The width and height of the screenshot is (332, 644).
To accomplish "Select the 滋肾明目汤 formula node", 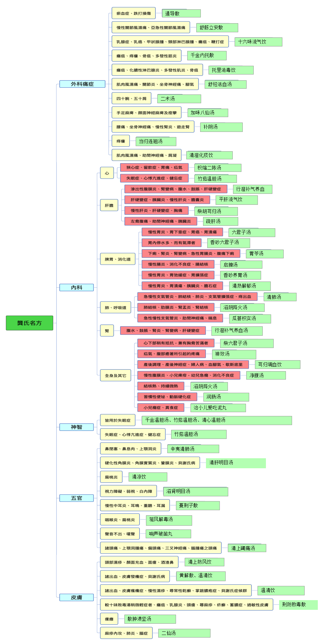I will pos(196,491).
